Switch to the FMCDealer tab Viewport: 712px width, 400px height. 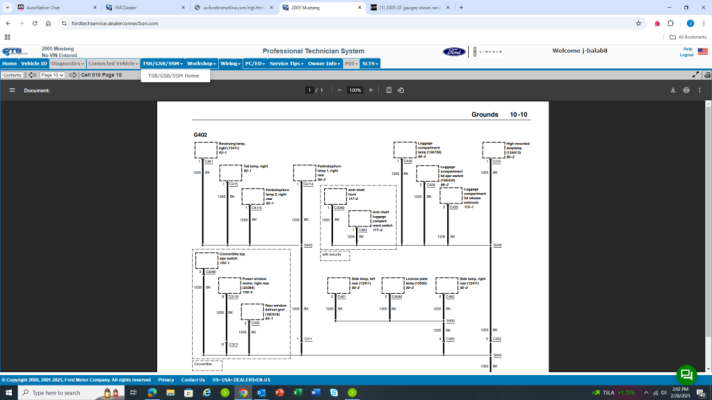(x=144, y=8)
